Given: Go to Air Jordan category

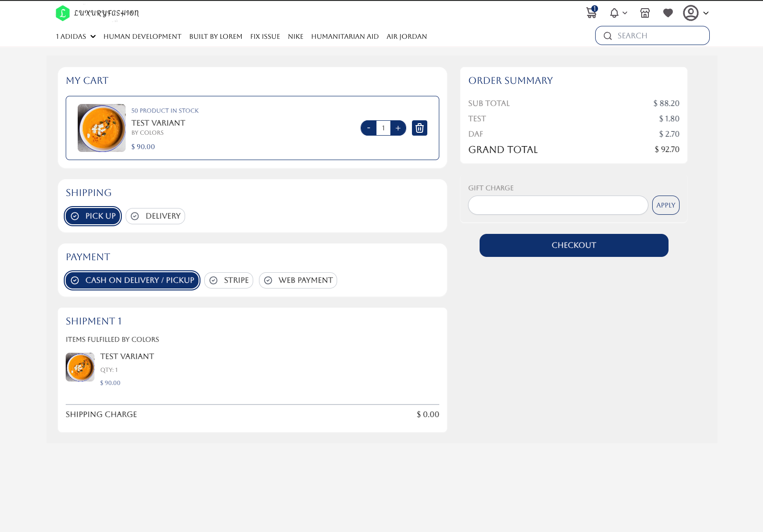Looking at the screenshot, I should (x=407, y=36).
